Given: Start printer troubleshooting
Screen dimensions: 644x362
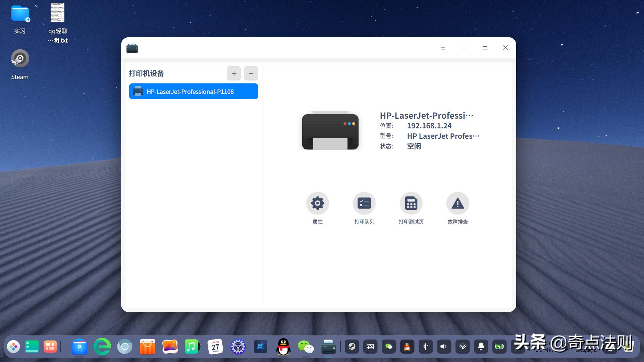Looking at the screenshot, I should click(458, 203).
